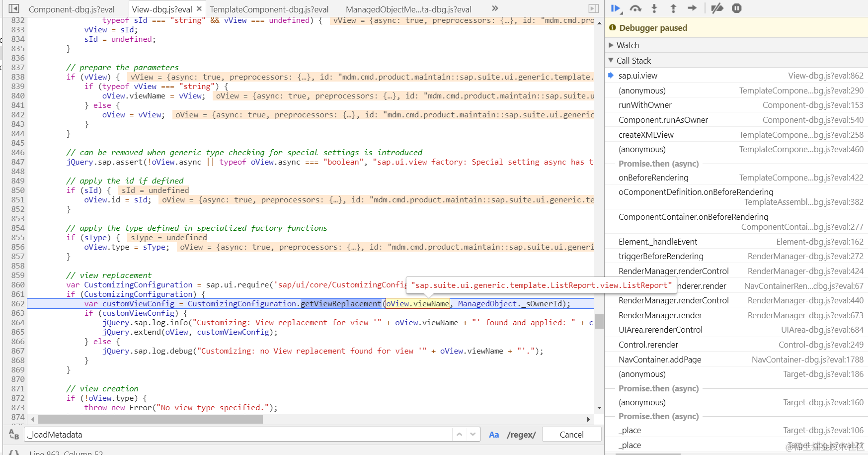Deactivate all breakpoints
The height and width of the screenshot is (455, 868).
[717, 8]
